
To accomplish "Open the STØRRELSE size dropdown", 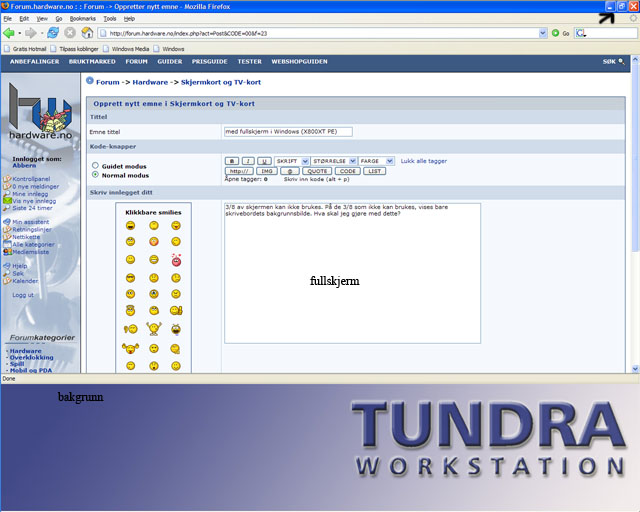I will [334, 161].
